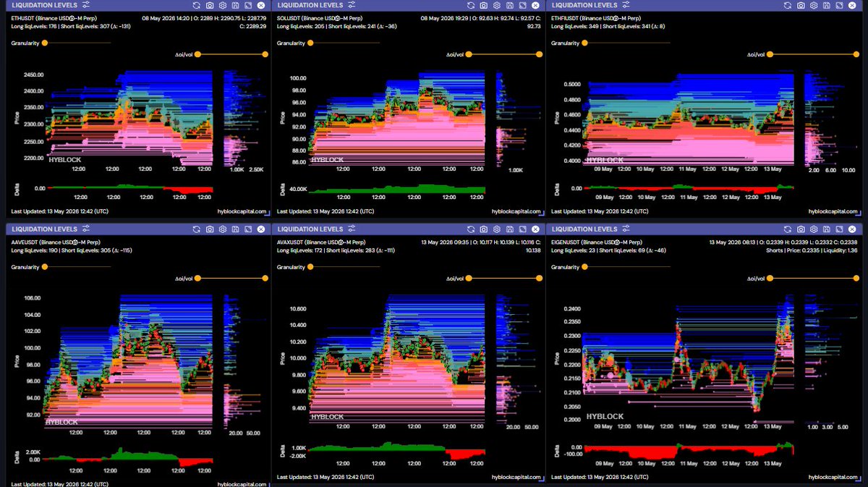The image size is (868, 487).
Task: Click 'Shorts | Price: 0.2335' readout in EIGENUSDT panel
Action: pyautogui.click(x=793, y=250)
